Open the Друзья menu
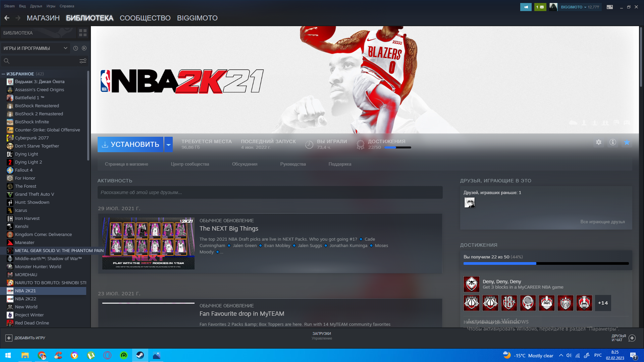 pyautogui.click(x=36, y=6)
